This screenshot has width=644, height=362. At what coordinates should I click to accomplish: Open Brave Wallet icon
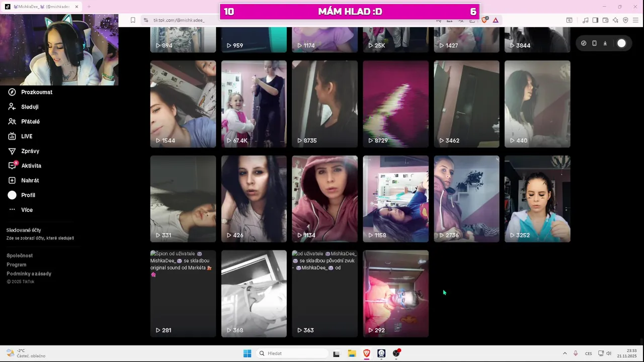coord(605,20)
